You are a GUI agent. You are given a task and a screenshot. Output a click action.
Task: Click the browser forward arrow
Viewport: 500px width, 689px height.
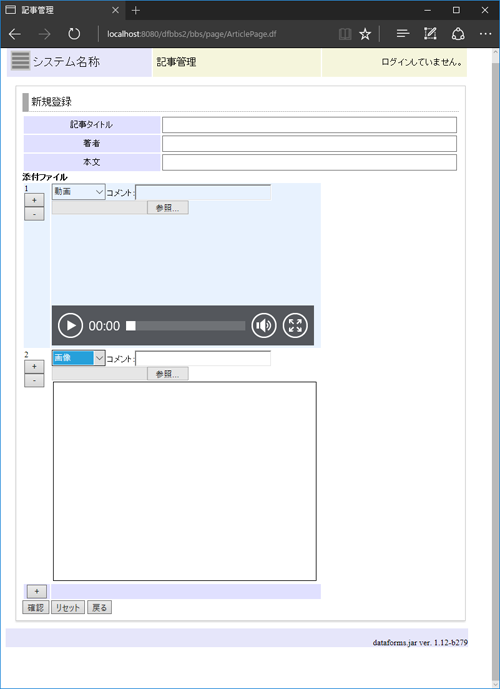click(44, 34)
